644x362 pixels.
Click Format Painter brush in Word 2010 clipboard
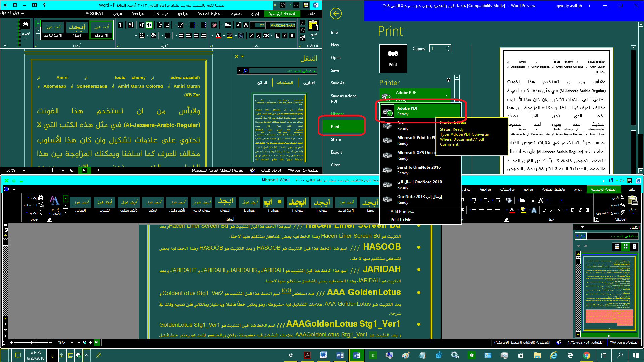click(x=622, y=213)
